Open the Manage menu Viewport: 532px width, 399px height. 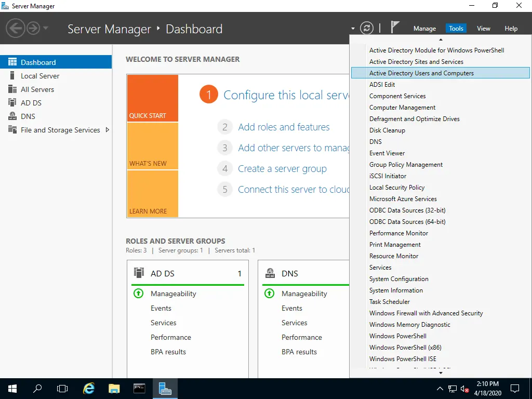(x=424, y=29)
